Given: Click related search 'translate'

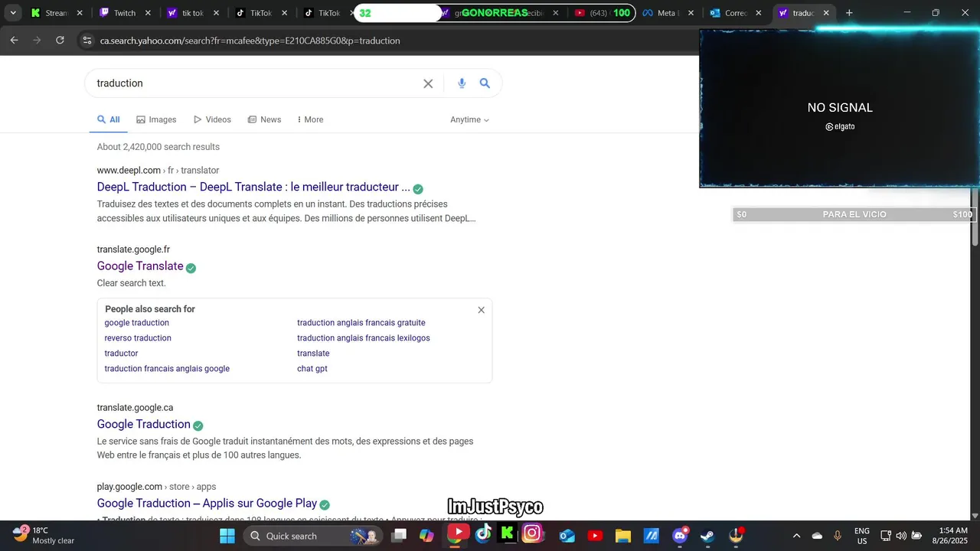Looking at the screenshot, I should click(313, 354).
